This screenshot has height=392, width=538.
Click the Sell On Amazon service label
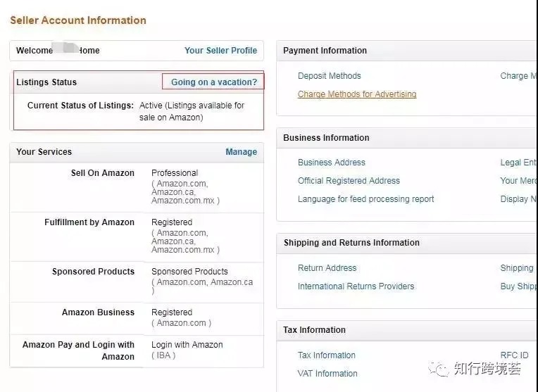103,173
